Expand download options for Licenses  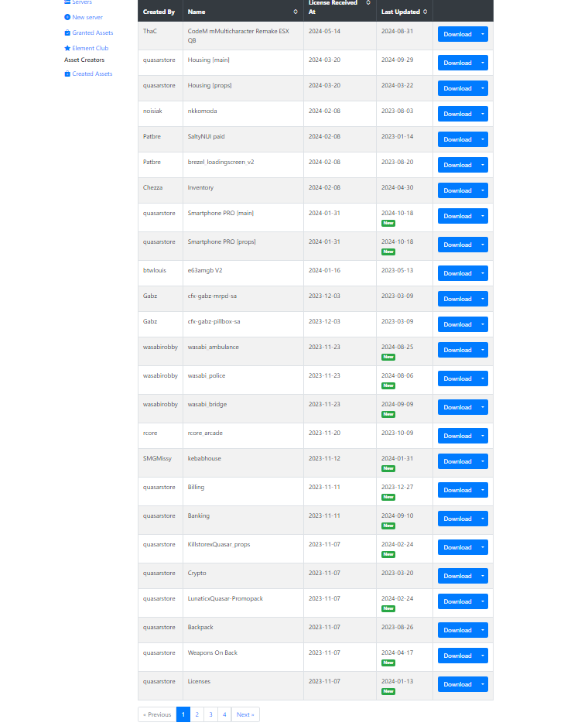pos(483,685)
